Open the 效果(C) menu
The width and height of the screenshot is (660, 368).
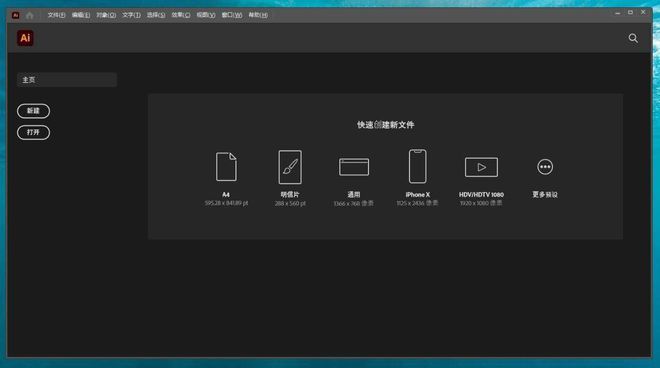click(181, 15)
